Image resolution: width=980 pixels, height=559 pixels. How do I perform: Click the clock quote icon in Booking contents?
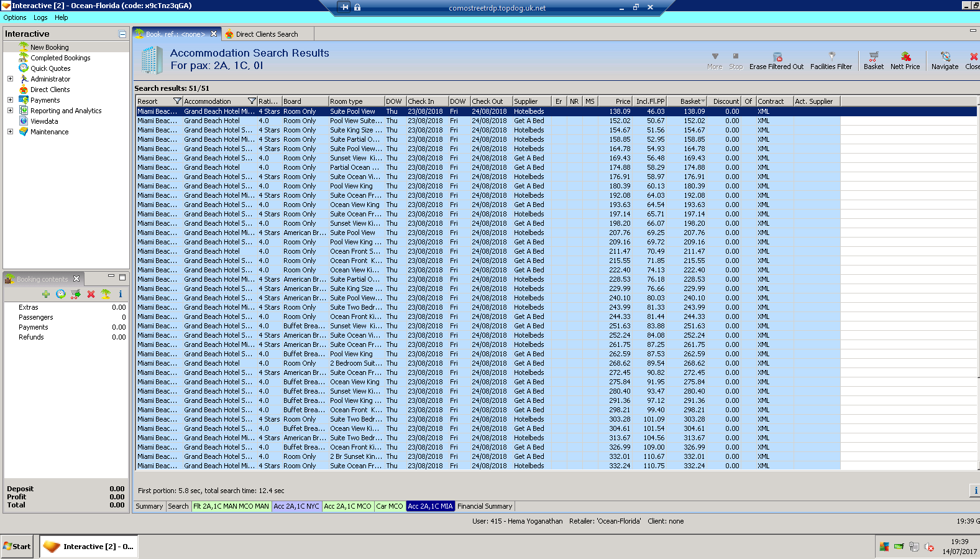[x=60, y=294]
